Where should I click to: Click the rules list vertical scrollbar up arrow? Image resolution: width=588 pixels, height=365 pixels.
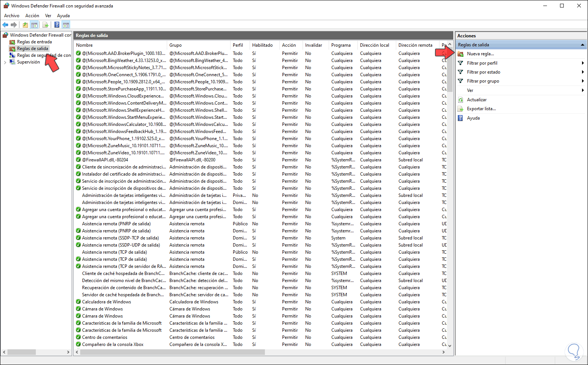pos(450,44)
